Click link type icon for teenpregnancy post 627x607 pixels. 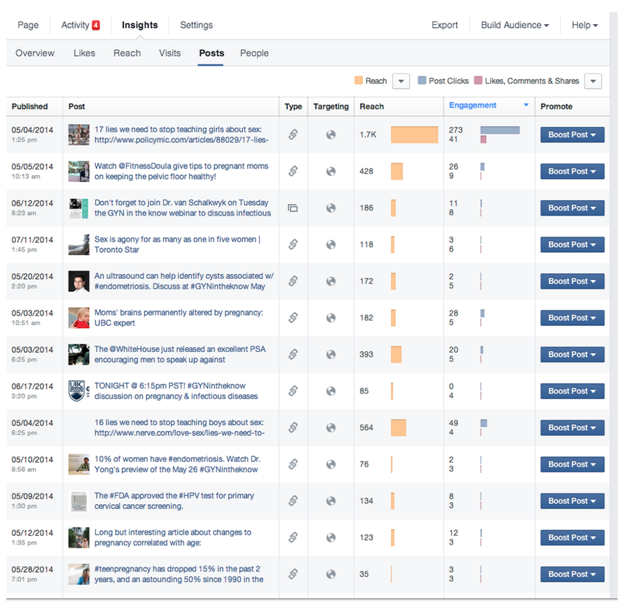[293, 574]
